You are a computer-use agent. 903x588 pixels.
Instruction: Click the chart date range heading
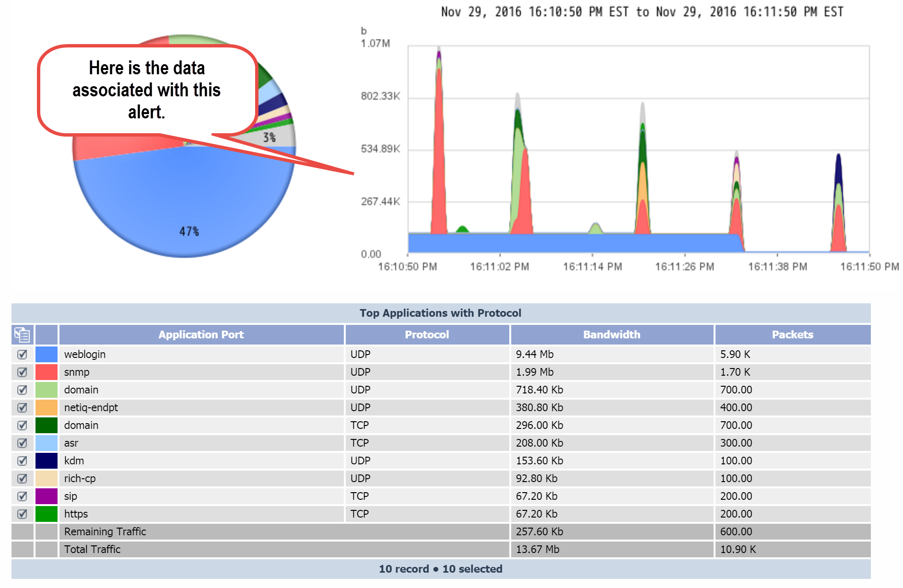642,12
